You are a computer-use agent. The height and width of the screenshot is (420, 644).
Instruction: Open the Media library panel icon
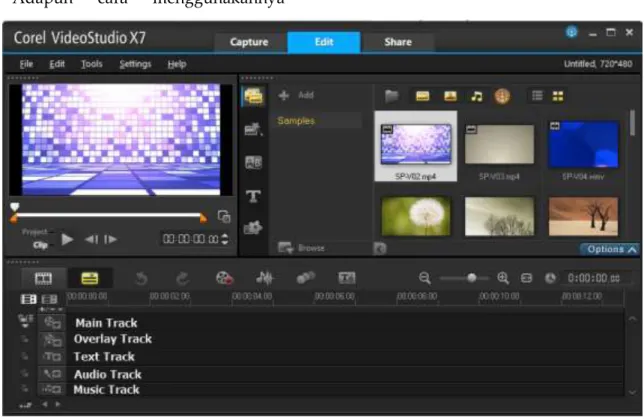point(253,96)
